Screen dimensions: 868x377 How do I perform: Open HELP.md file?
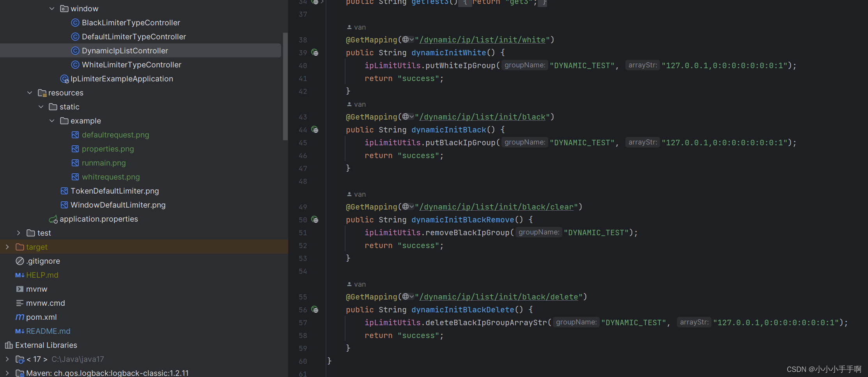click(42, 275)
